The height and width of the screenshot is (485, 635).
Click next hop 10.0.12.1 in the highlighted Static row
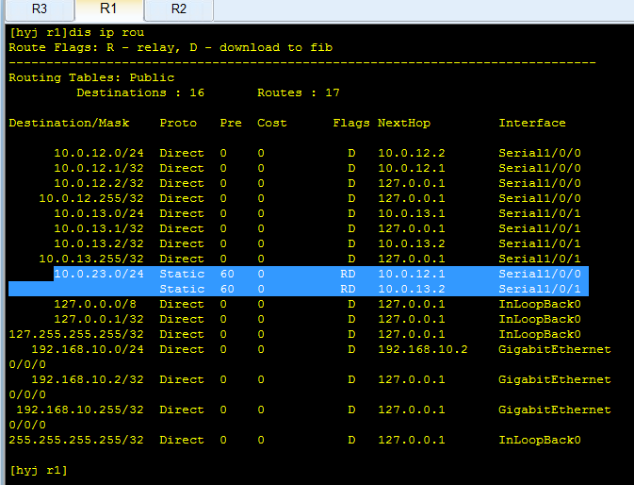click(411, 274)
